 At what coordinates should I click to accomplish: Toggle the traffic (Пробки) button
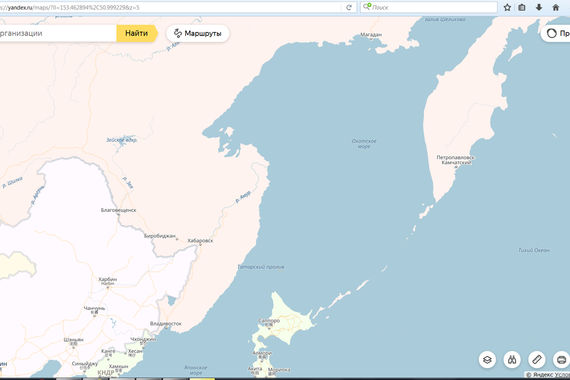tap(555, 33)
